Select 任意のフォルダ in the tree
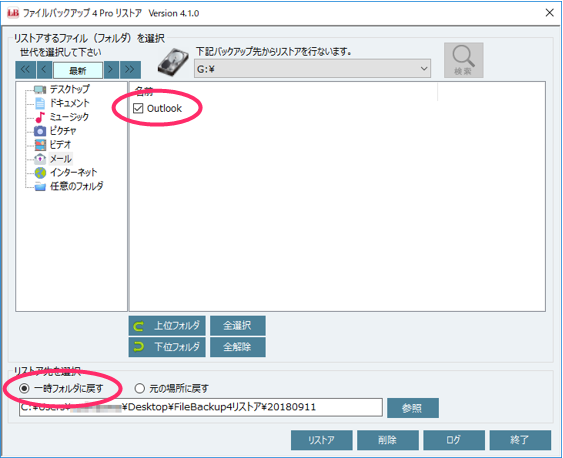The width and height of the screenshot is (563, 458). tap(76, 186)
